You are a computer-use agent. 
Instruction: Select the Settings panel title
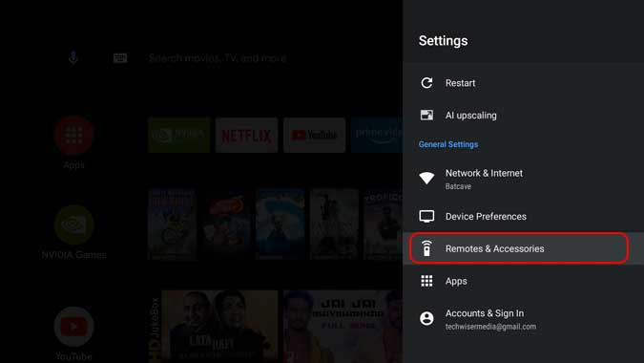coord(443,41)
